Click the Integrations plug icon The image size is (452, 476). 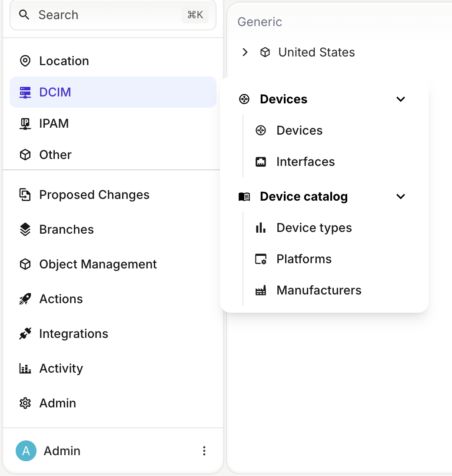pos(25,334)
